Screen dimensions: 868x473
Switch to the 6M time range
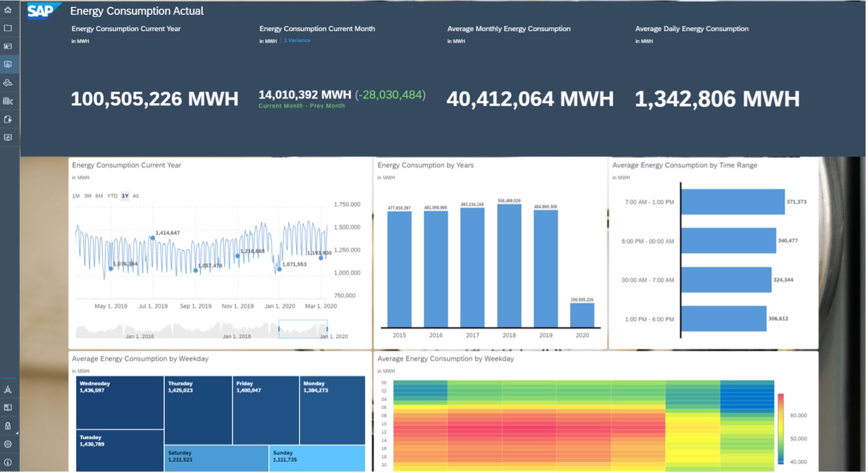(x=99, y=196)
